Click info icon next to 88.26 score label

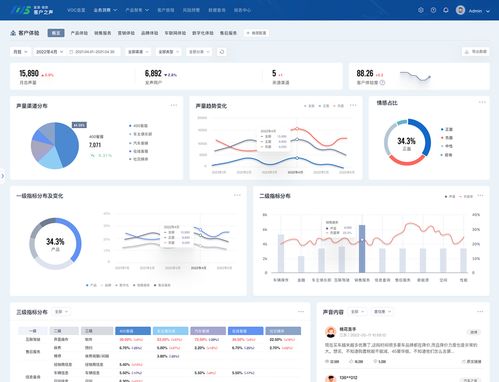click(382, 83)
